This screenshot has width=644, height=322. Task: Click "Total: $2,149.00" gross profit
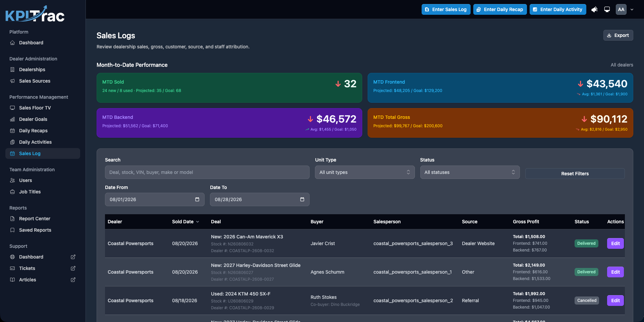coord(529,265)
